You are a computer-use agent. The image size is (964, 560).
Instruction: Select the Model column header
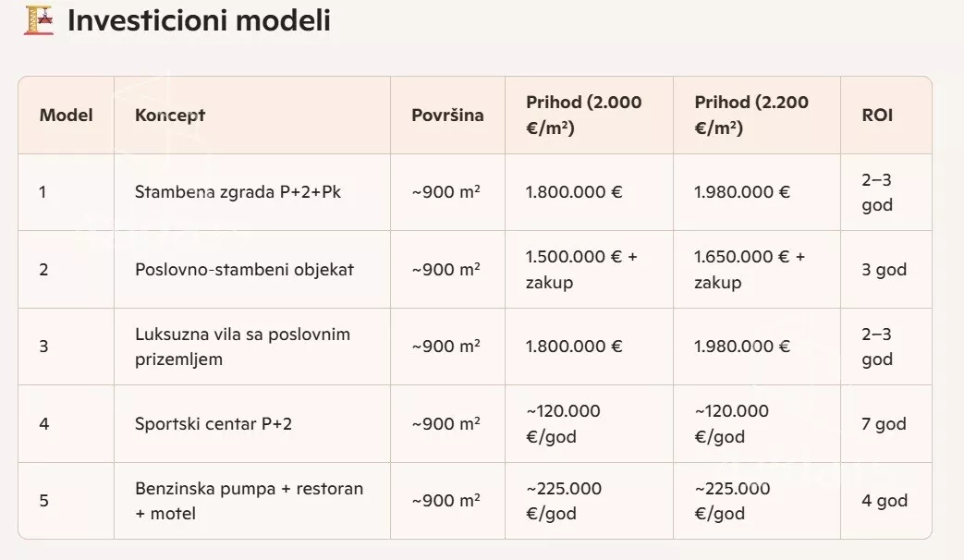point(66,115)
